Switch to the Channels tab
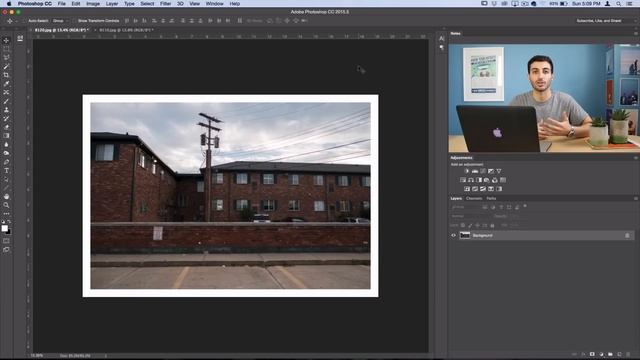Image resolution: width=640 pixels, height=360 pixels. coord(474,198)
